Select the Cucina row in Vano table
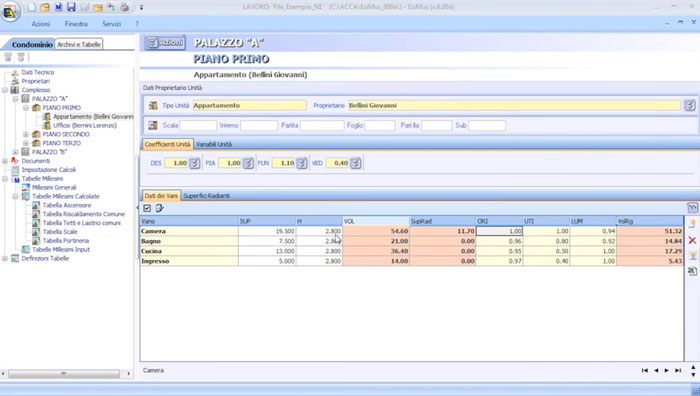This screenshot has height=396, width=700. coord(412,251)
